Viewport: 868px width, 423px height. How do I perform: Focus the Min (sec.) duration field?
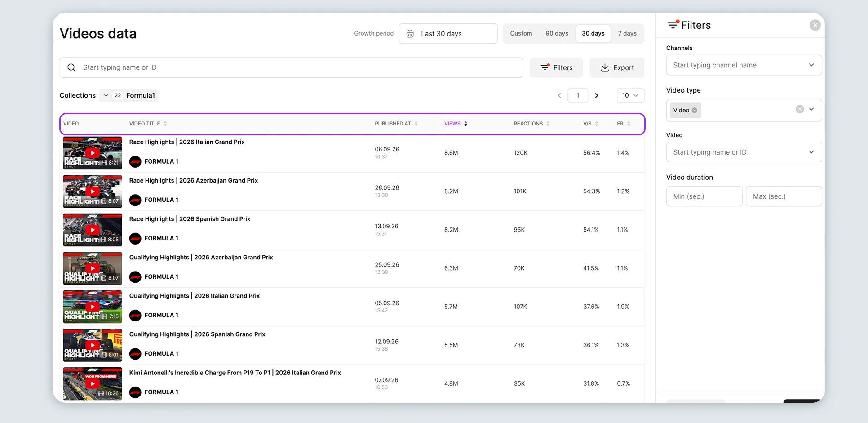tap(704, 196)
